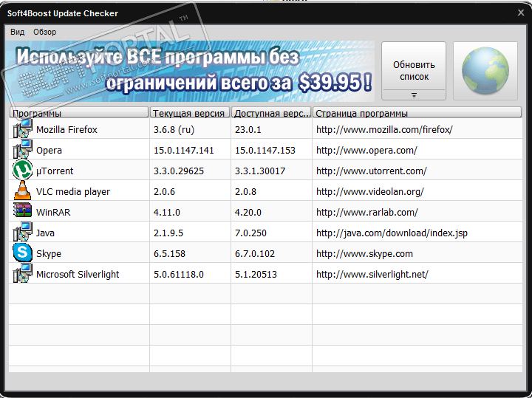Click the VLC traffic cone icon
Image resolution: width=532 pixels, height=398 pixels.
click(22, 191)
